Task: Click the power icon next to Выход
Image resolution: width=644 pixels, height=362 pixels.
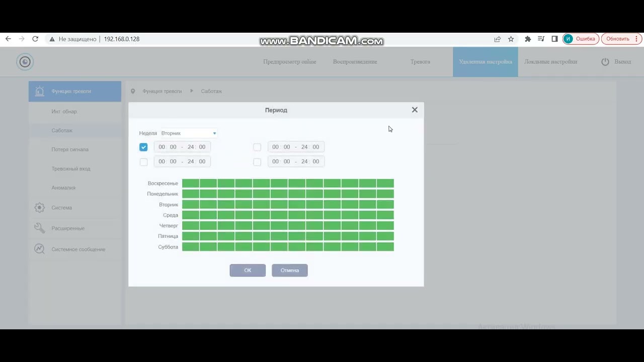Action: click(605, 61)
